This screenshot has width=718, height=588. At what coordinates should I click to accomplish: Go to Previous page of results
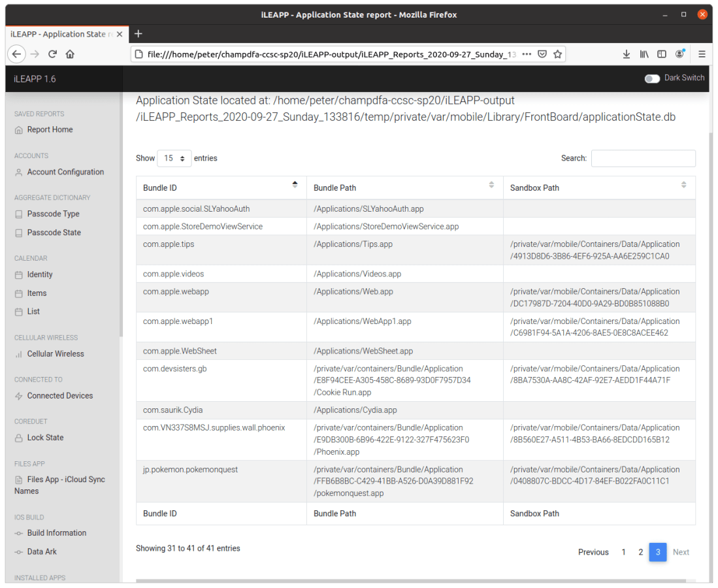coord(593,552)
